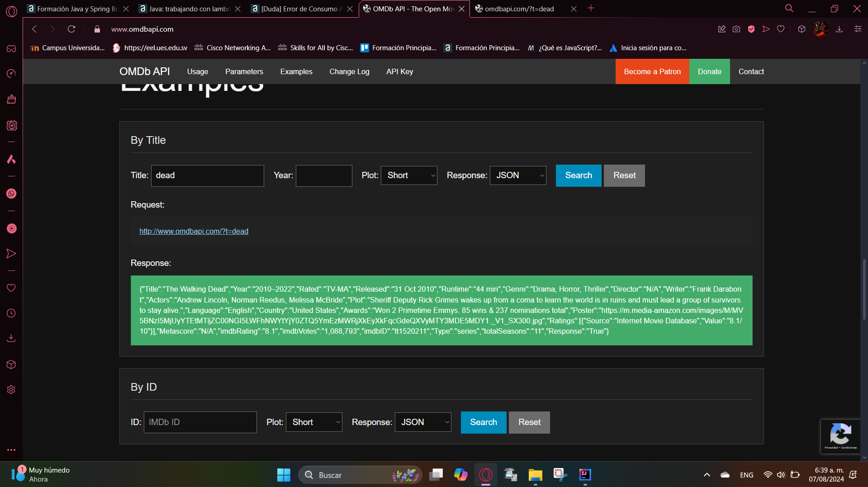The height and width of the screenshot is (487, 868).
Task: Open Change Log in nav bar
Action: point(349,71)
